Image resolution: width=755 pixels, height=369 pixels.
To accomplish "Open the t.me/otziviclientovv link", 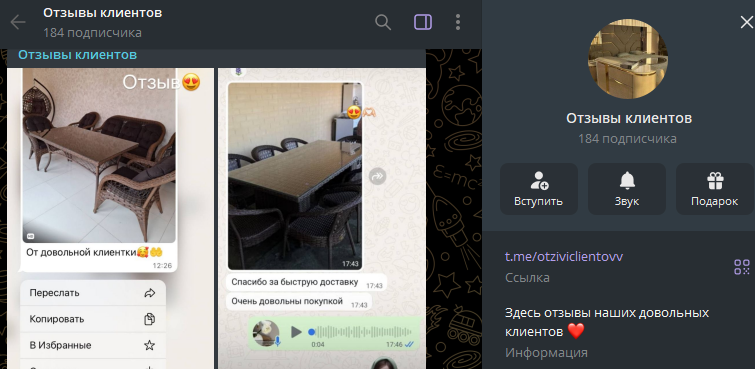I will (x=564, y=256).
